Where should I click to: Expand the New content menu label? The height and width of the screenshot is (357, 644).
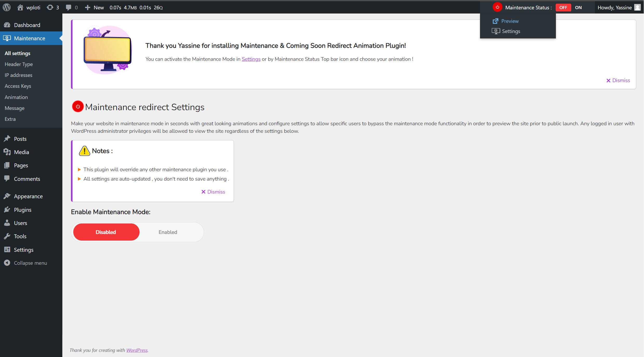click(x=99, y=8)
